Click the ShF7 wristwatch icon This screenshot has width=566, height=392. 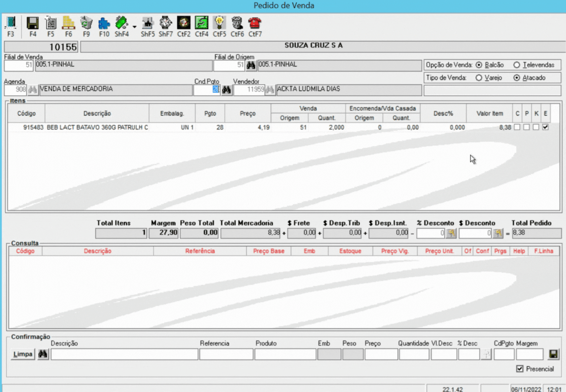[166, 23]
